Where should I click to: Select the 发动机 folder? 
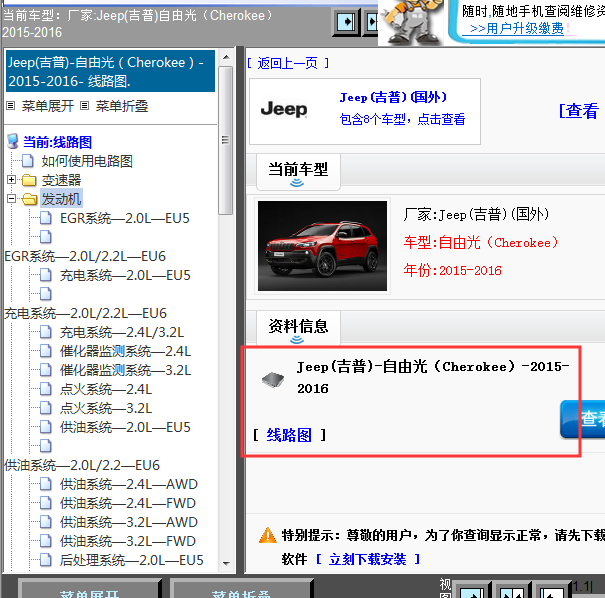point(61,199)
